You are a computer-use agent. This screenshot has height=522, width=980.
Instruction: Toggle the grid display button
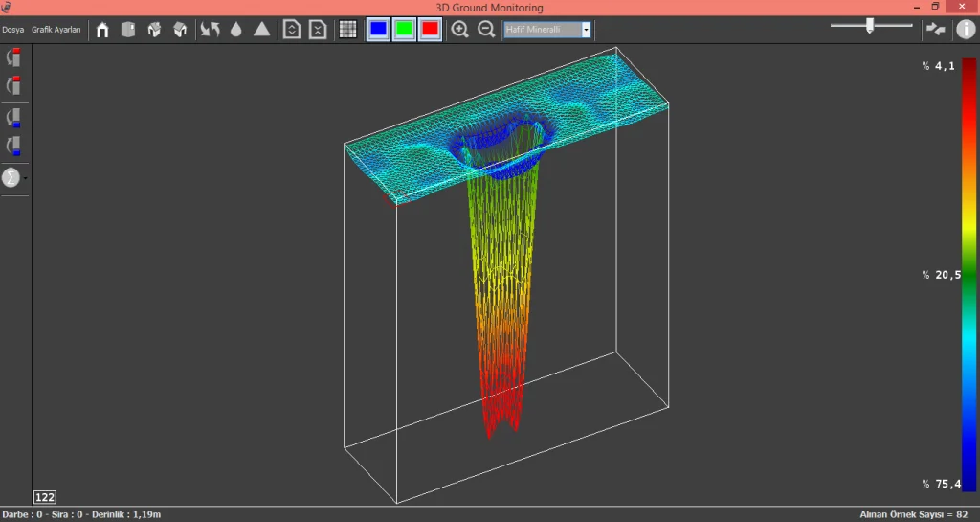pos(348,30)
